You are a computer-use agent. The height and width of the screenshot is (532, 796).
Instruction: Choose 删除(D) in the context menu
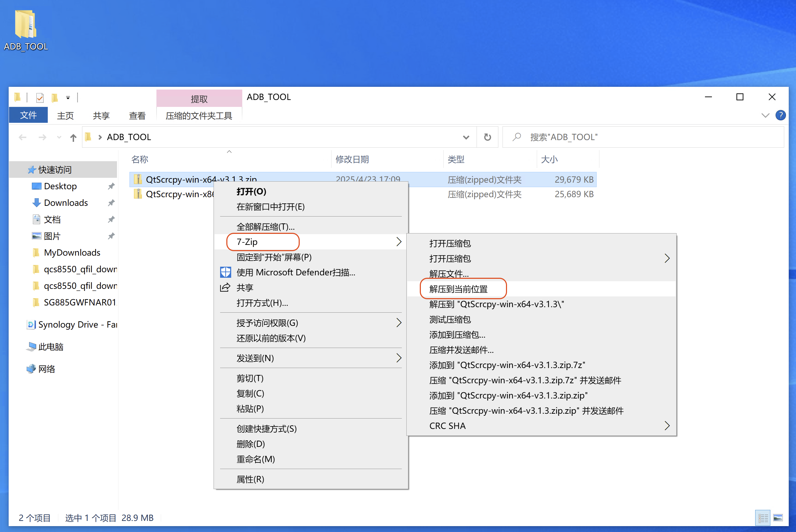[311, 444]
